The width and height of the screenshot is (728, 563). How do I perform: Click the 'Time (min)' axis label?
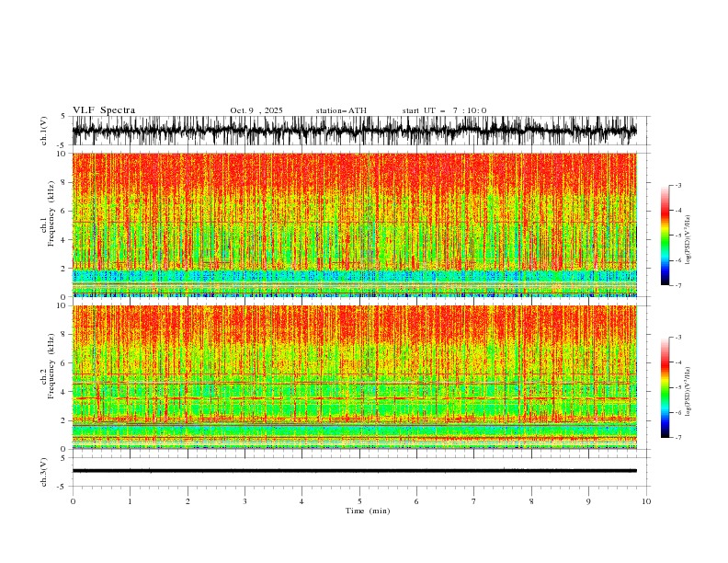368,511
